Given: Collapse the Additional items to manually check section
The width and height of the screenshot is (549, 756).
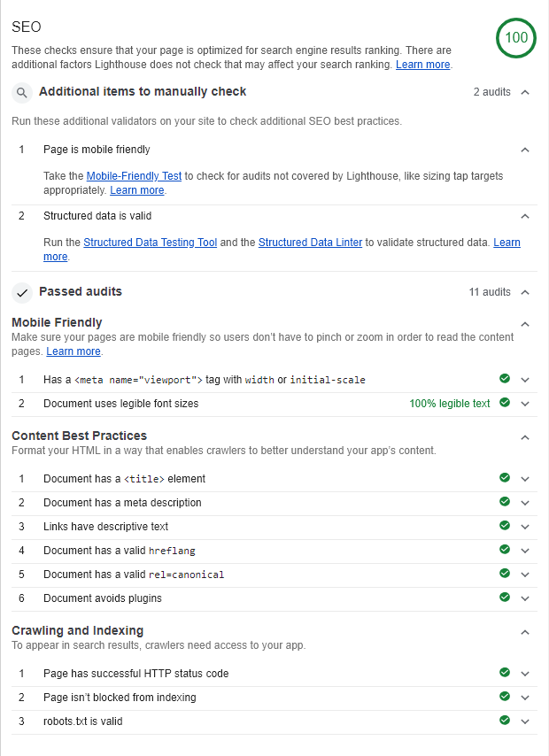Looking at the screenshot, I should 525,92.
